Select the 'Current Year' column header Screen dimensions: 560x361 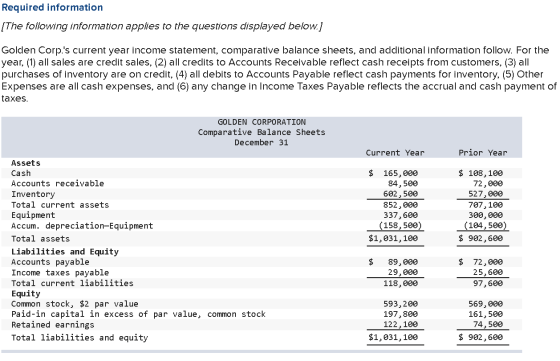[395, 153]
